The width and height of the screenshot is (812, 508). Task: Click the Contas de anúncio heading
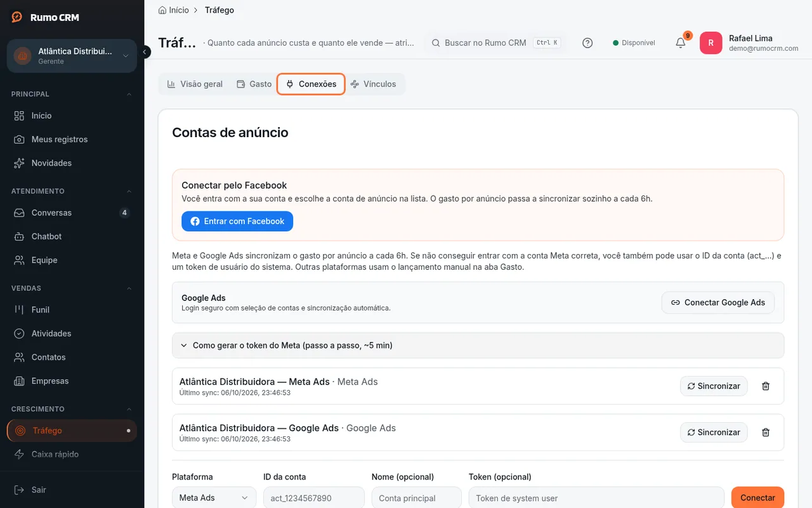coord(230,133)
